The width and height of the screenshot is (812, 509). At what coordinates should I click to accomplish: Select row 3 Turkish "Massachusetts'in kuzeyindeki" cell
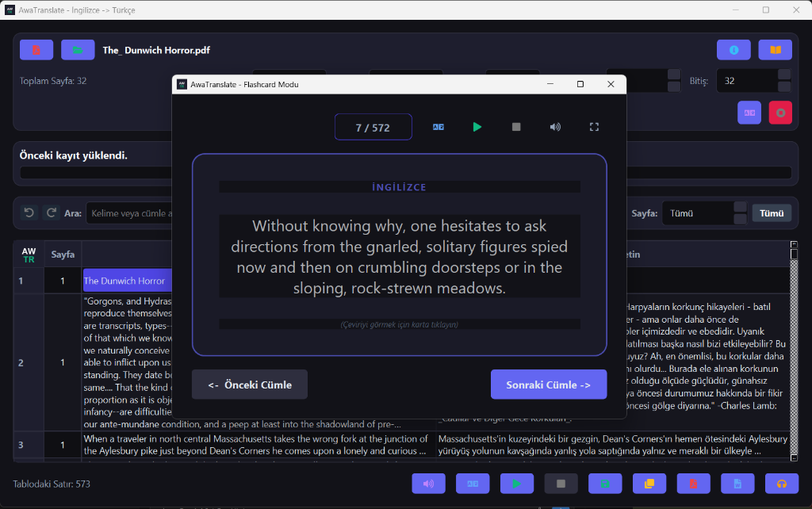(613, 445)
